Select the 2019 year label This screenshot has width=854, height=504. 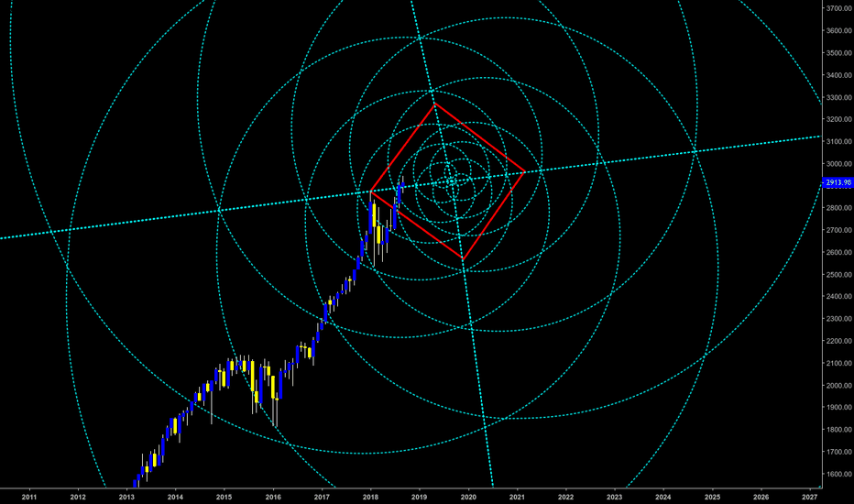pos(420,497)
